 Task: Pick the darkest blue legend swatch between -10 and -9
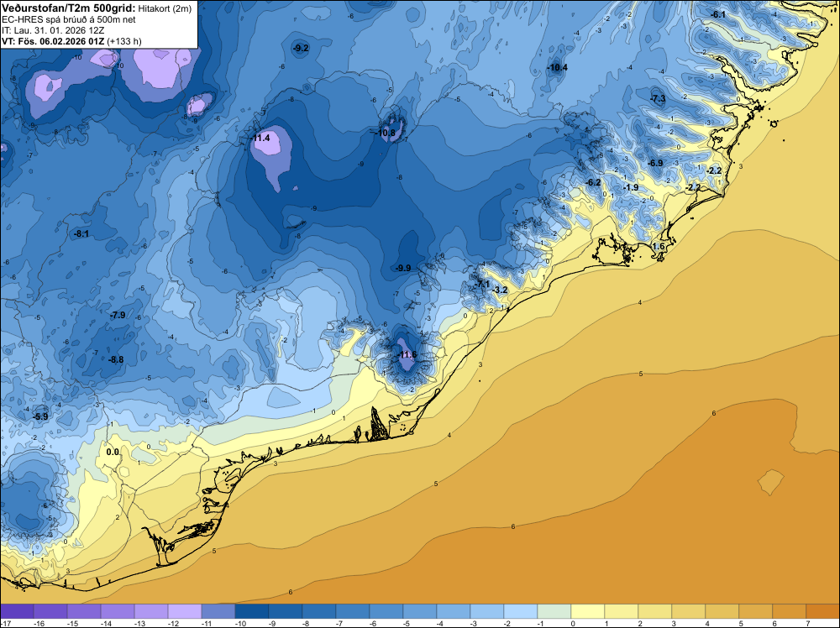[252, 611]
